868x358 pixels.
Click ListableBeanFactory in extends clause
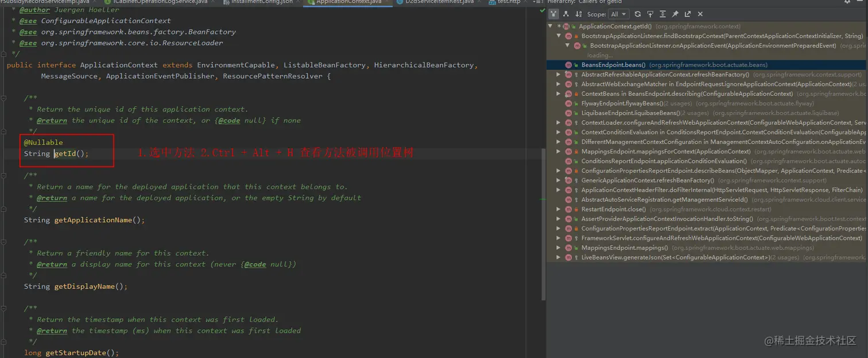[324, 65]
